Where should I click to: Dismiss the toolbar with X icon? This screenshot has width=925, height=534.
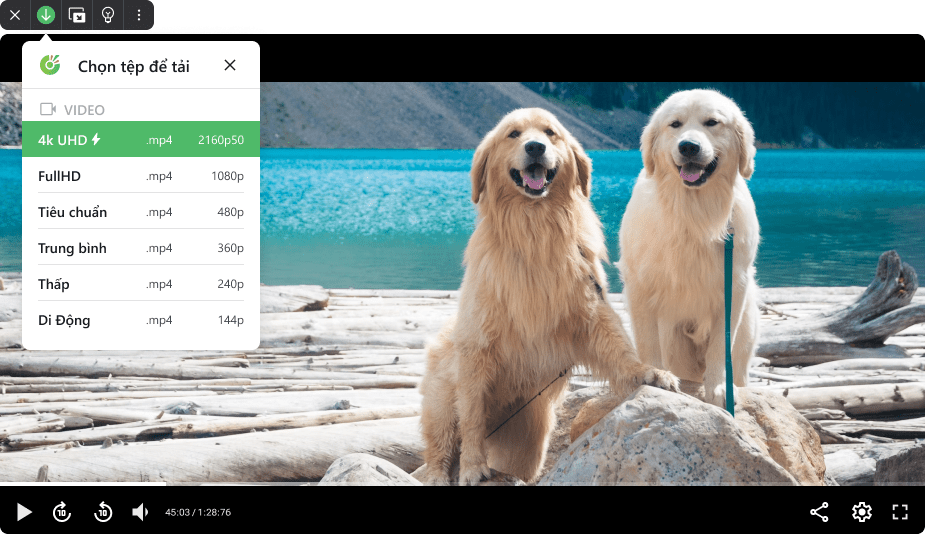[15, 15]
